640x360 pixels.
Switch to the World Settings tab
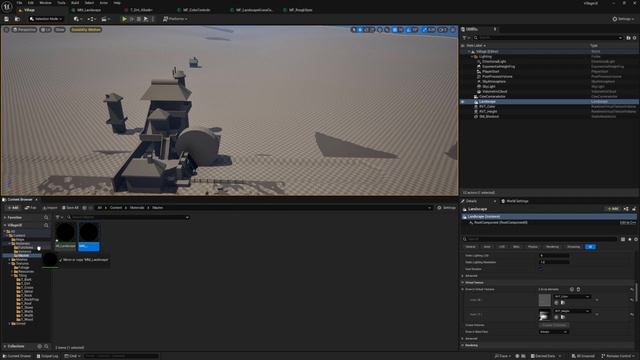pyautogui.click(x=515, y=201)
